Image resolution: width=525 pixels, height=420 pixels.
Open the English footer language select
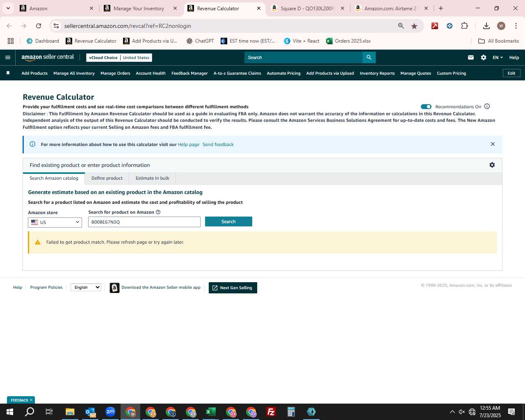click(86, 288)
